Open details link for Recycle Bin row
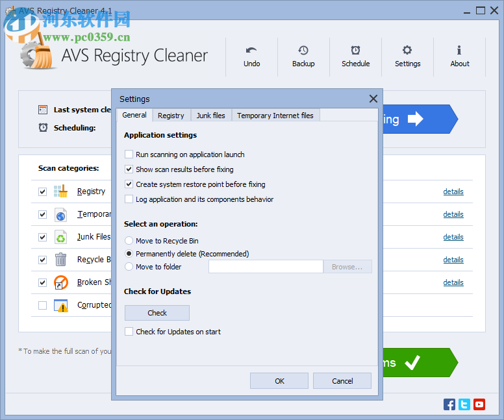 pyautogui.click(x=453, y=260)
